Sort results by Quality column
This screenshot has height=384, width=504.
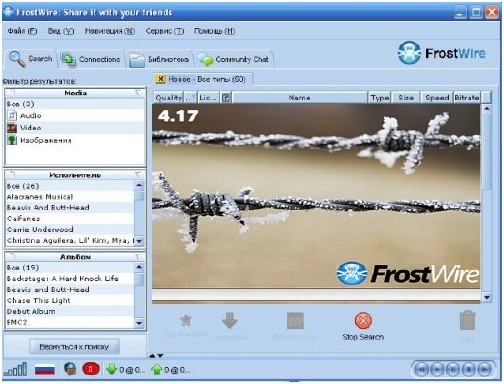click(x=169, y=97)
